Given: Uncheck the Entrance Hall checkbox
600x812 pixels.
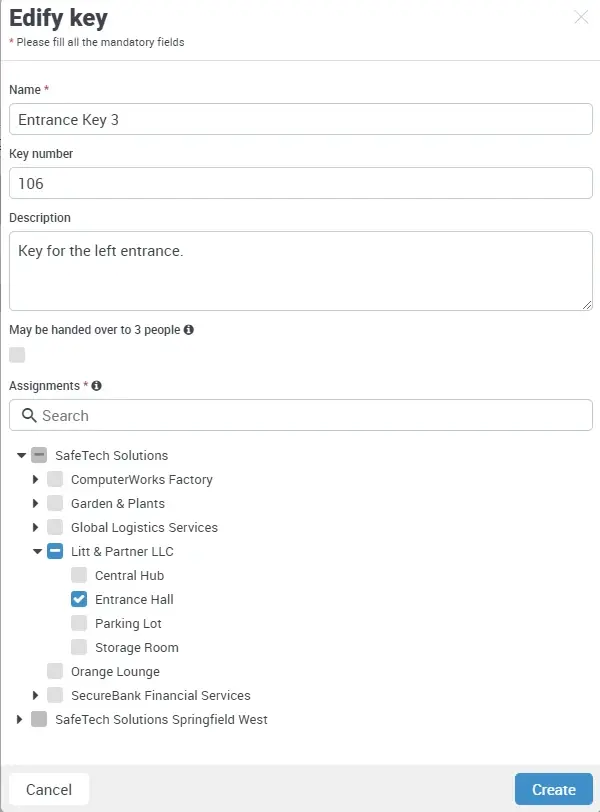Looking at the screenshot, I should pyautogui.click(x=78, y=599).
